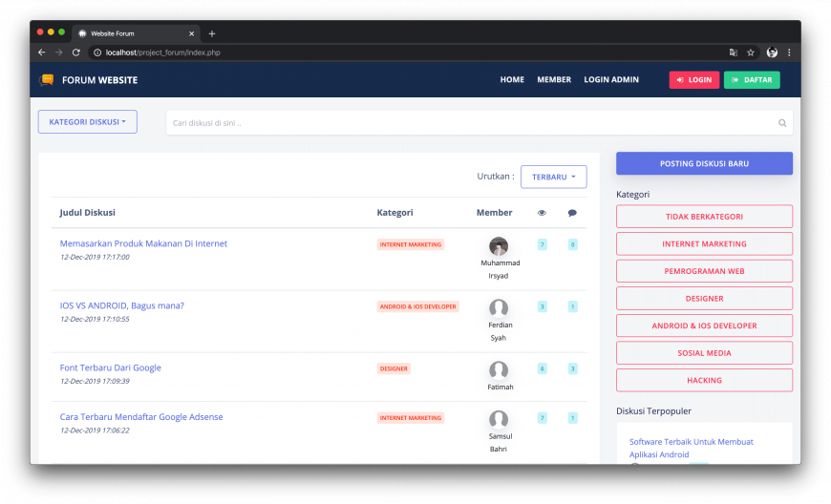The width and height of the screenshot is (831, 504).
Task: Click the browser address bar URL
Action: click(162, 52)
